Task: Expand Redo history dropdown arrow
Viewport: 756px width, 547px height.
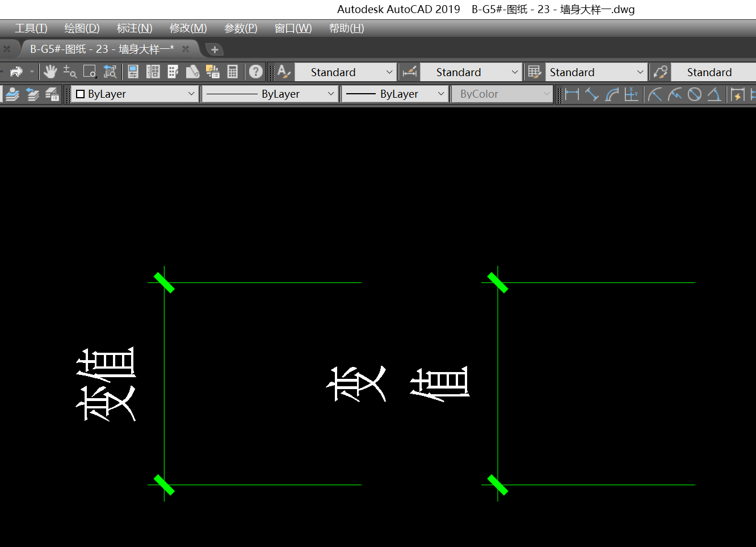Action: pos(32,72)
